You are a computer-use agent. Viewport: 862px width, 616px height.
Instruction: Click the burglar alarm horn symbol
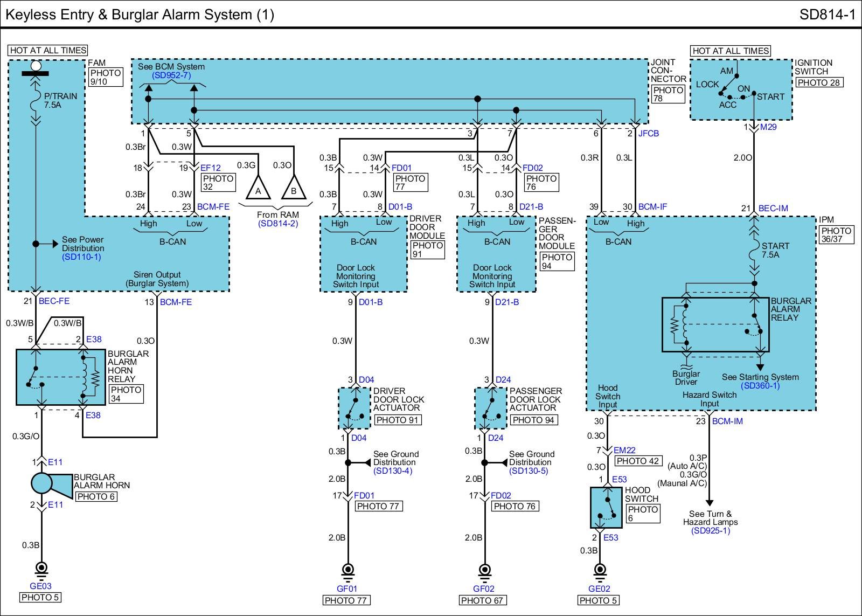click(x=50, y=483)
